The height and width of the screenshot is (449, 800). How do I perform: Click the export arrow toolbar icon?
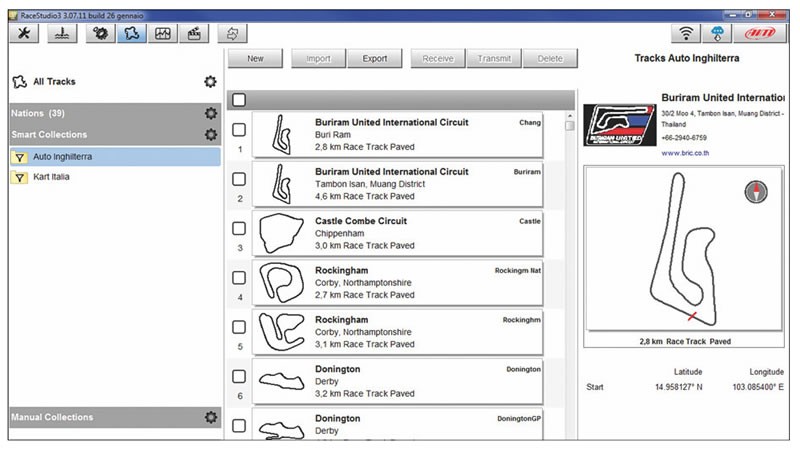233,34
